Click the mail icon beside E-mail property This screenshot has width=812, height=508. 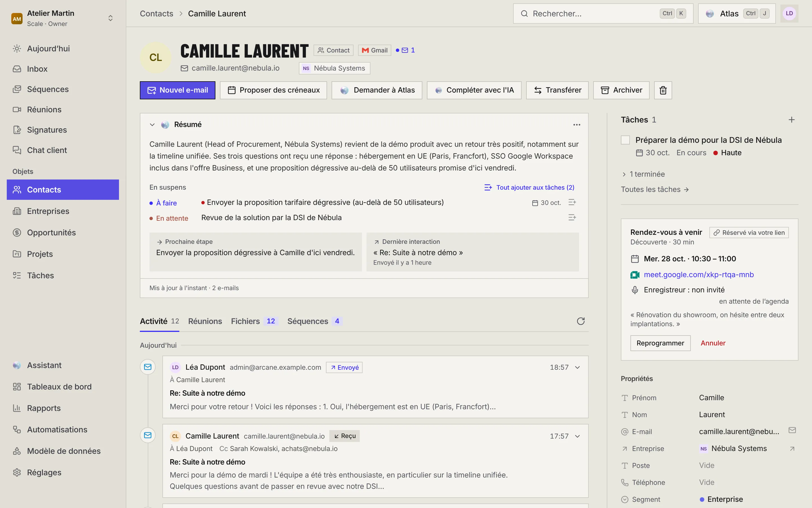[792, 430]
